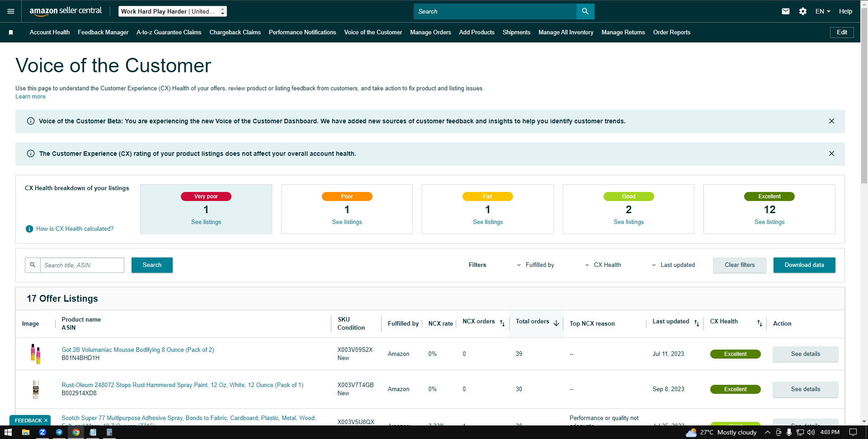Select Manage Orders in the navigation bar
Viewport: 868px width, 439px height.
430,33
